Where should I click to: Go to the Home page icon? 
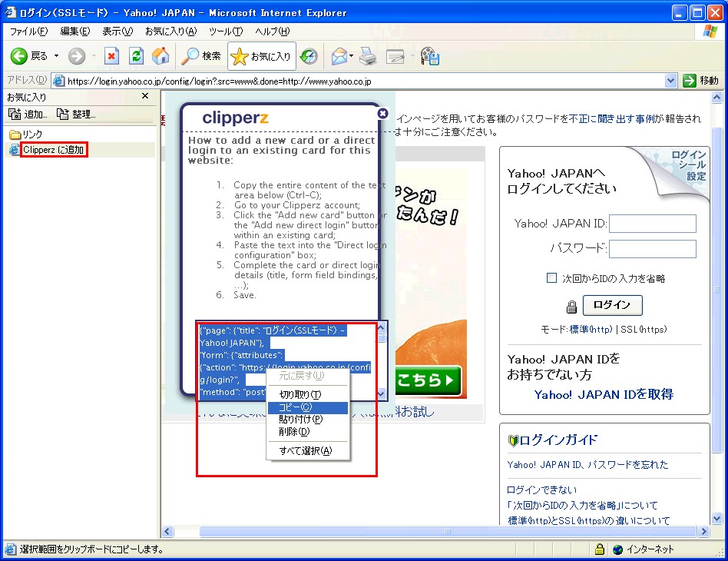160,56
